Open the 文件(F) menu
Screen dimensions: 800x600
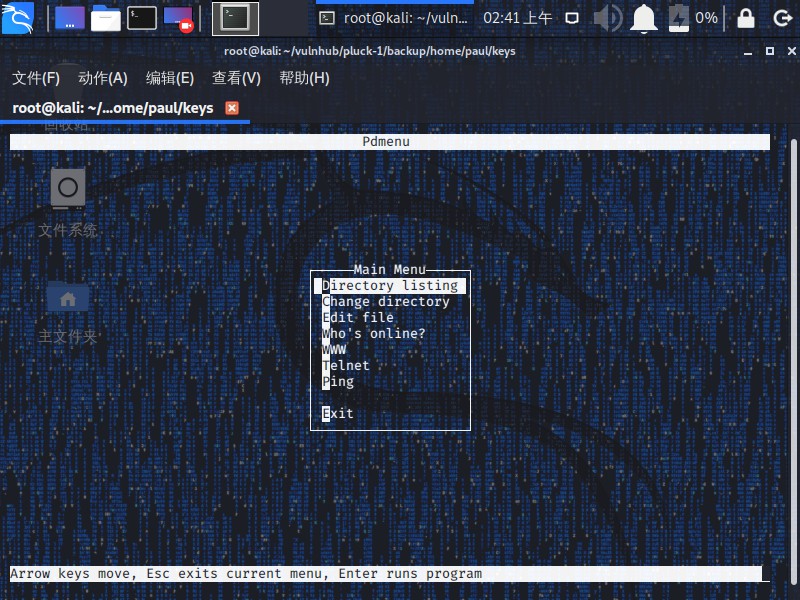[36, 78]
